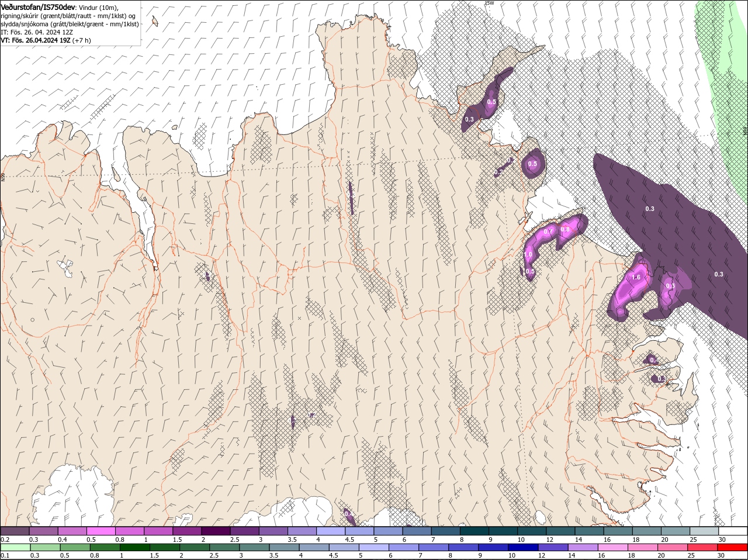Select top-row swatch between 0.4 and 0.5
The image size is (748, 560).
tap(72, 531)
